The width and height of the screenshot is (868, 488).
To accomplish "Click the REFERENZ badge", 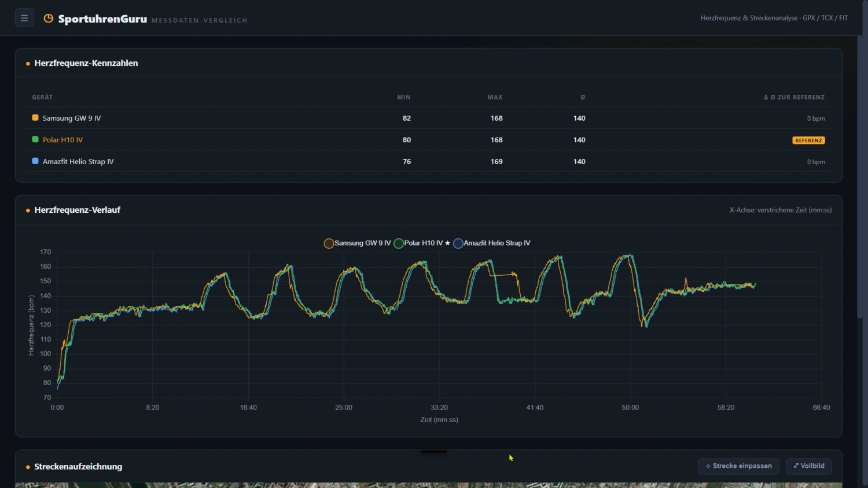I will pyautogui.click(x=808, y=140).
